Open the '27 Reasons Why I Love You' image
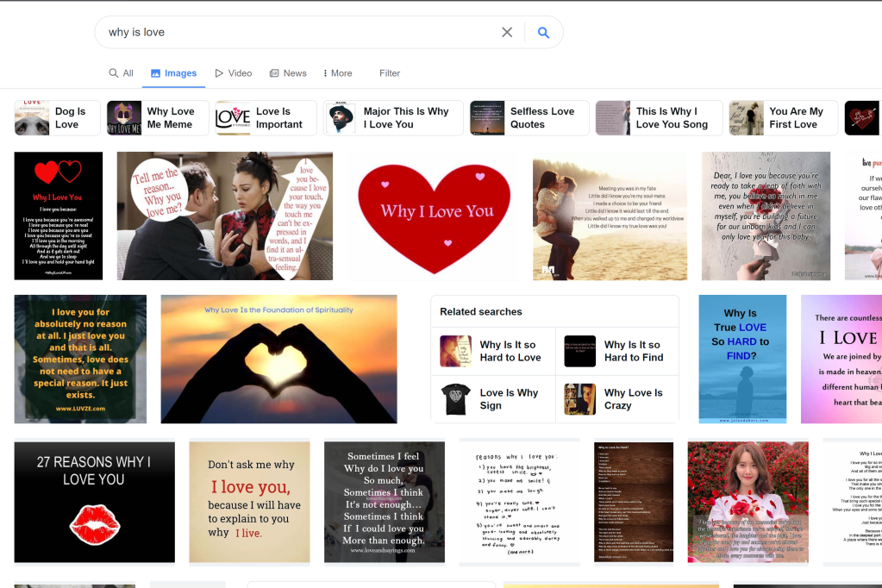Viewport: 882px width, 588px height. [x=94, y=501]
